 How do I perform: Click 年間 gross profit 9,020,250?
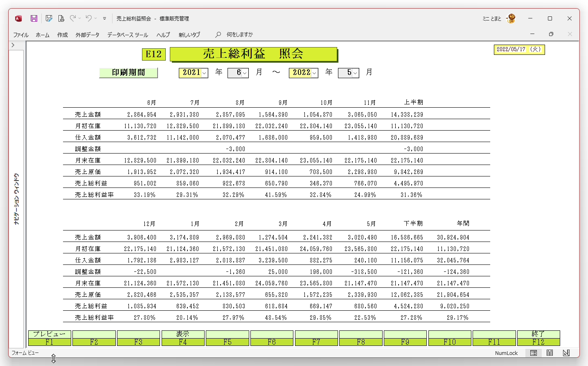click(455, 306)
